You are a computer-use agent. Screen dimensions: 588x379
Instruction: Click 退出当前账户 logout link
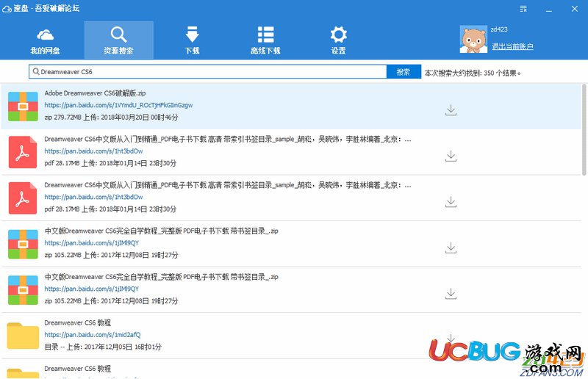point(512,46)
